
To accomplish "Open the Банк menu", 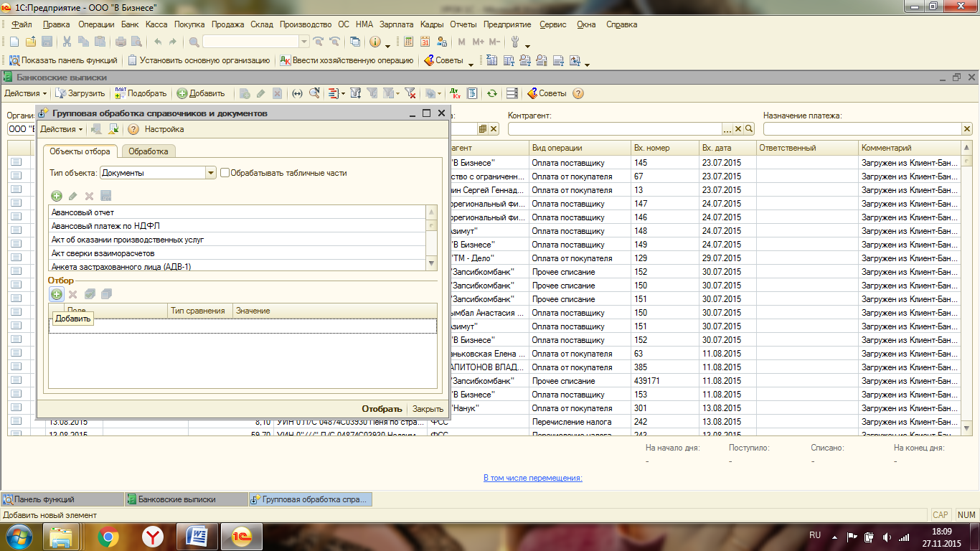I will 130,24.
